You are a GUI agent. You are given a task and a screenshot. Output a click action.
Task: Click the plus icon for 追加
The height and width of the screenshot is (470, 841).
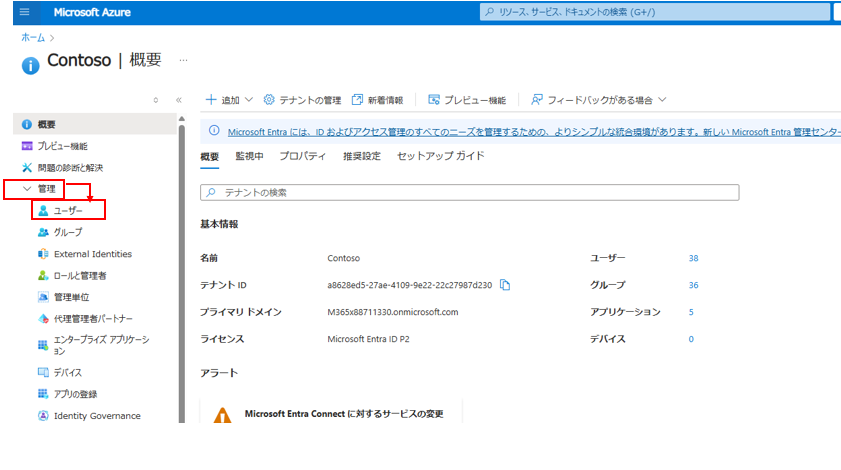pyautogui.click(x=211, y=100)
